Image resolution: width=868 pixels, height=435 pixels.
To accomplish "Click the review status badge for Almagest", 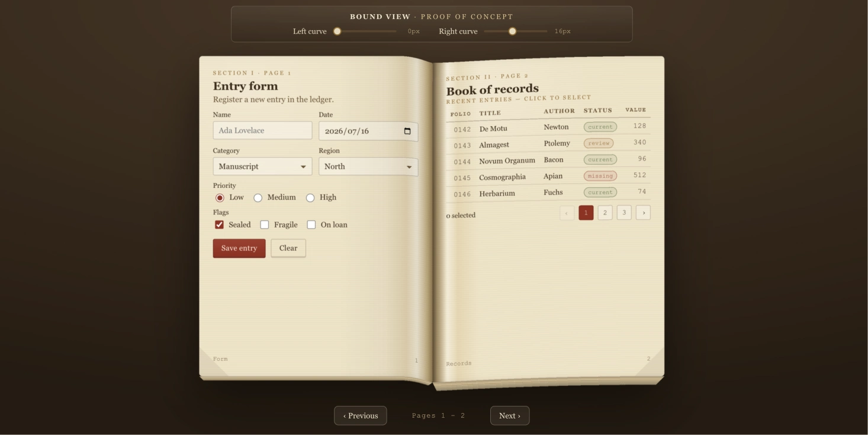I will (x=599, y=143).
